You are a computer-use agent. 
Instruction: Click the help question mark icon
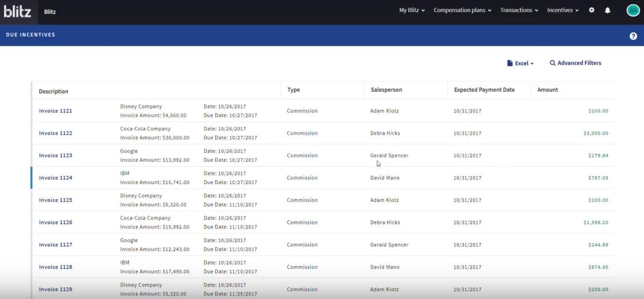click(633, 36)
